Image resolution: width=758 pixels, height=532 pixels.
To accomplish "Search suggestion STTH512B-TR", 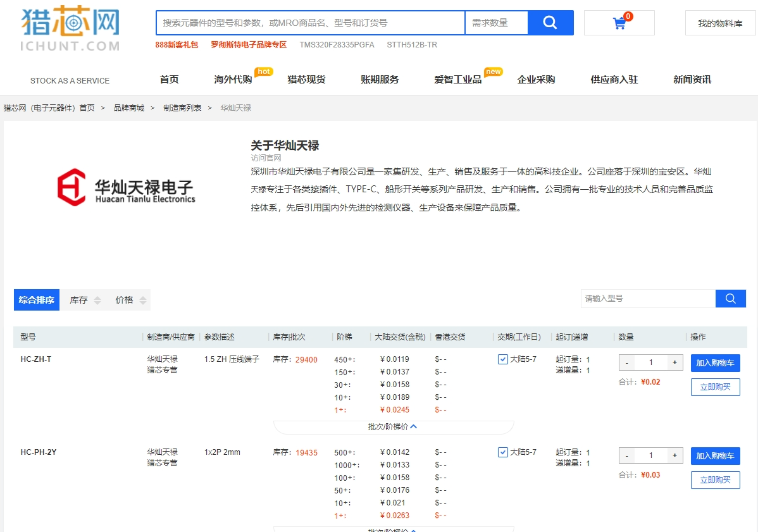I will pos(412,45).
